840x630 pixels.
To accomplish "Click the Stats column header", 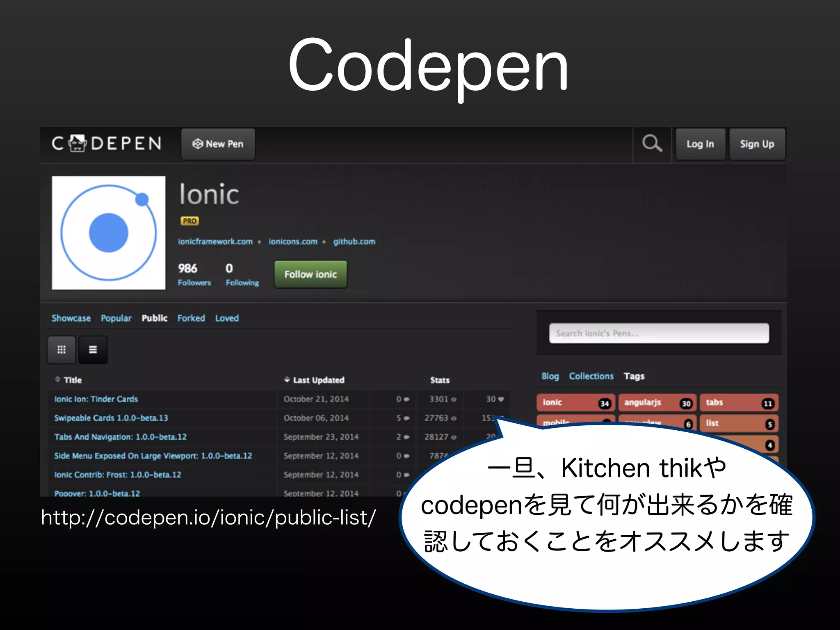I will click(440, 380).
